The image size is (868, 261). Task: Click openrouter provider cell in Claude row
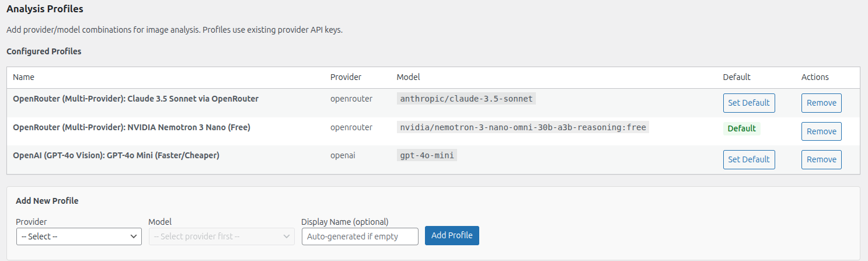pyautogui.click(x=351, y=99)
